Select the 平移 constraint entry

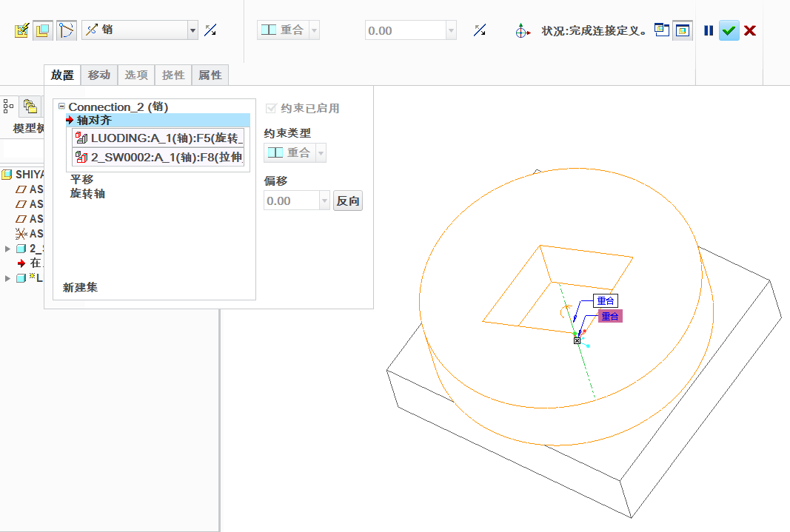81,179
